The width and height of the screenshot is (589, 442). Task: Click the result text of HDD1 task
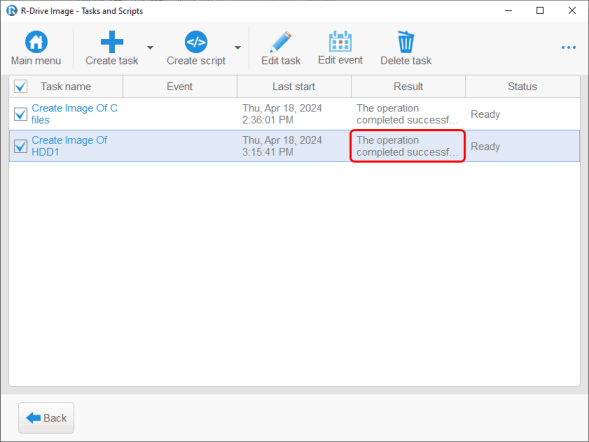tap(407, 146)
